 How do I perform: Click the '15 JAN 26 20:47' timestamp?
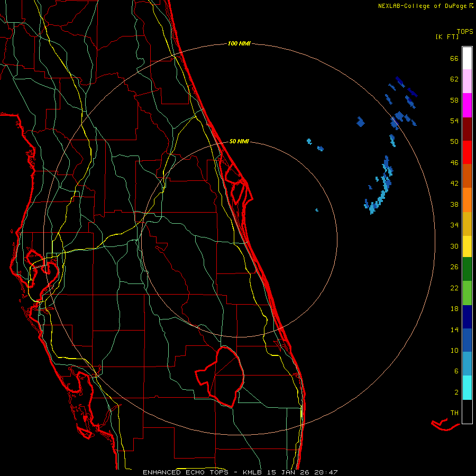(x=303, y=472)
